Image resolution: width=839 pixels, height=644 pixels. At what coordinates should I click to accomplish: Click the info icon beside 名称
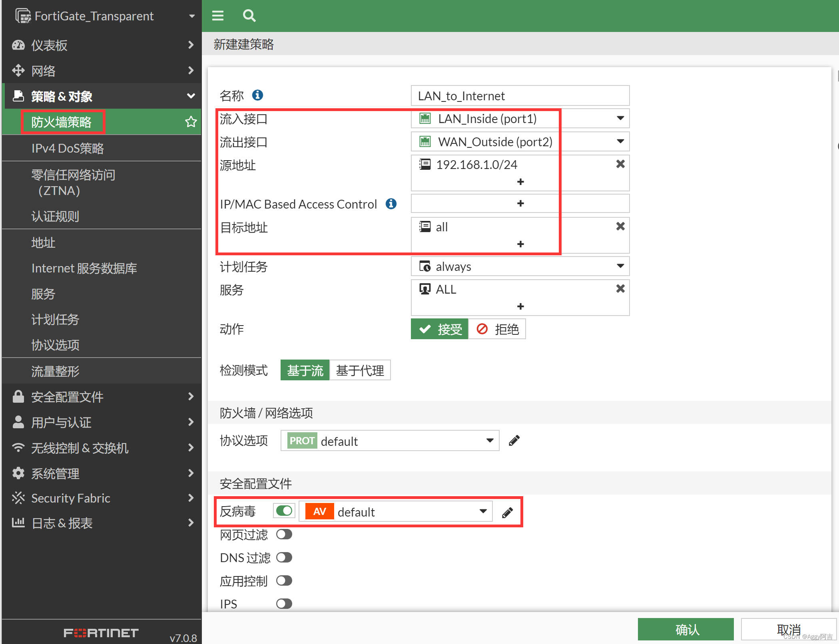pos(257,95)
